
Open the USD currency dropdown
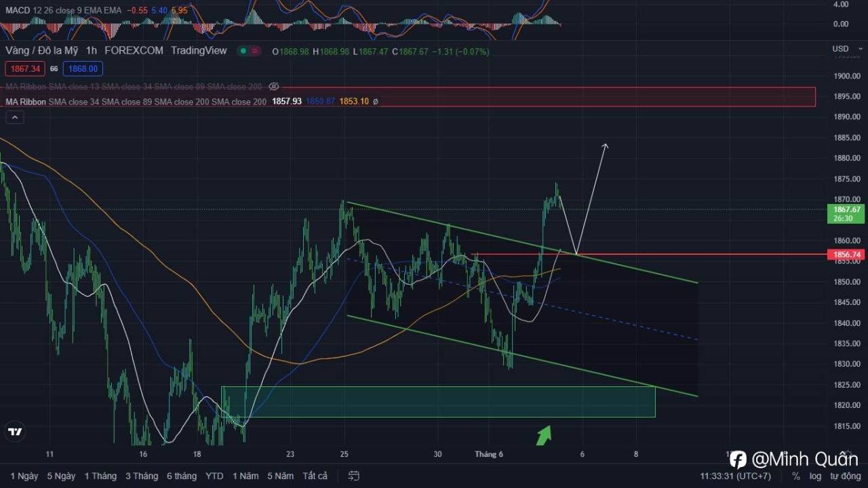pos(844,49)
